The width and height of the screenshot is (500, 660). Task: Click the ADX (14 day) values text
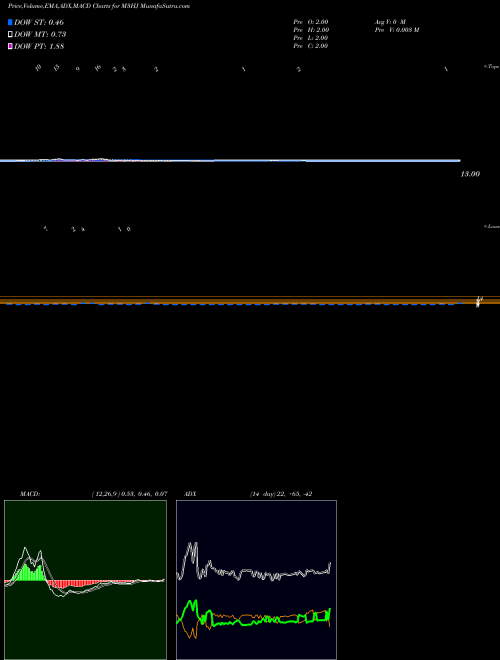coord(281,494)
